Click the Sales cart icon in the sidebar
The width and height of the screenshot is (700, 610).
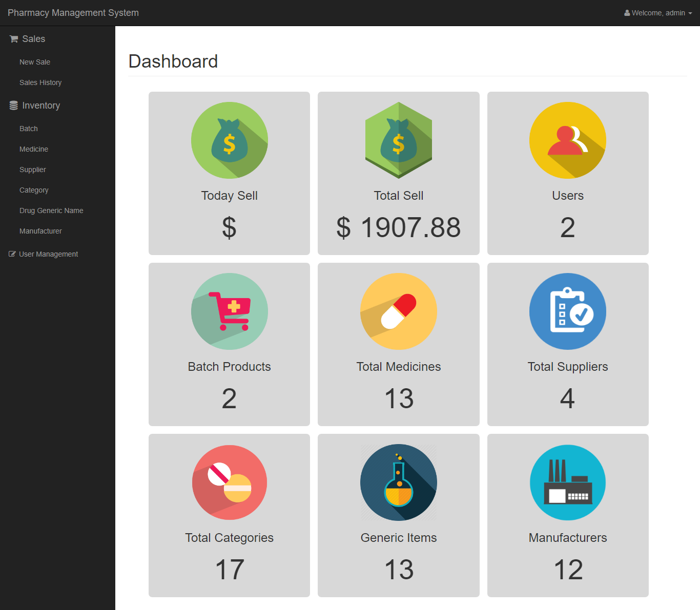[x=13, y=38]
